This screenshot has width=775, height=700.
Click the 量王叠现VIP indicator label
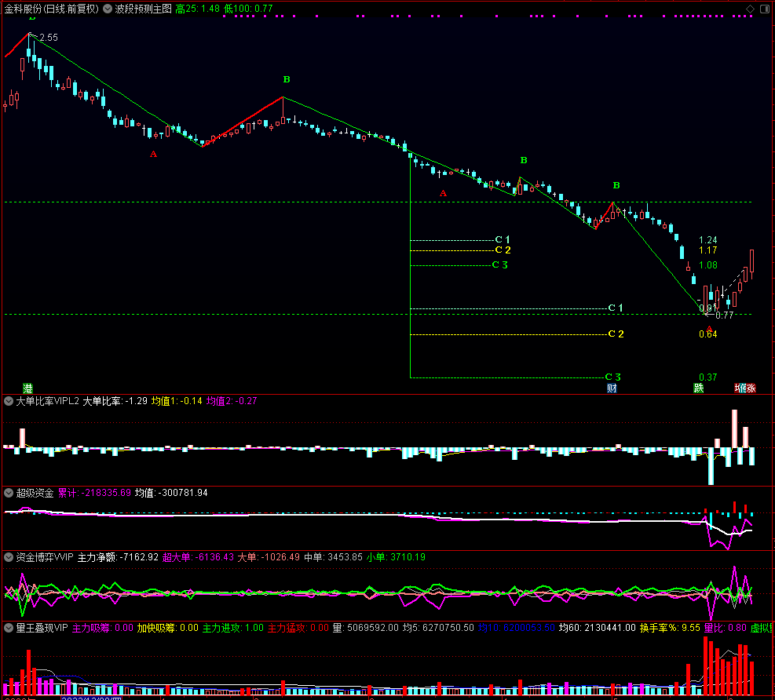tap(42, 628)
